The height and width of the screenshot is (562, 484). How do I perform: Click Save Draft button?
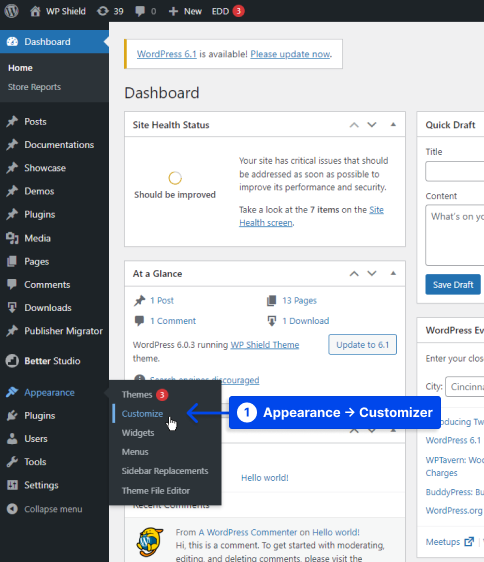(x=453, y=285)
